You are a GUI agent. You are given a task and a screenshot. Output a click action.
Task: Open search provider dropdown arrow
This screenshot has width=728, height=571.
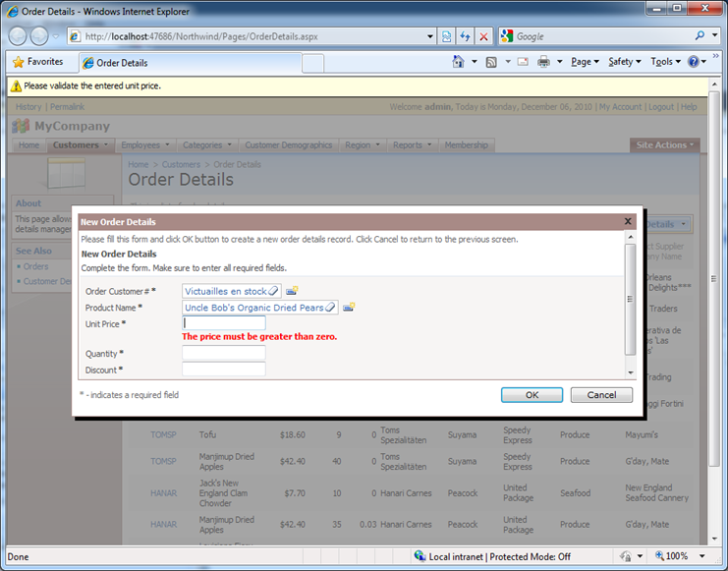click(714, 35)
